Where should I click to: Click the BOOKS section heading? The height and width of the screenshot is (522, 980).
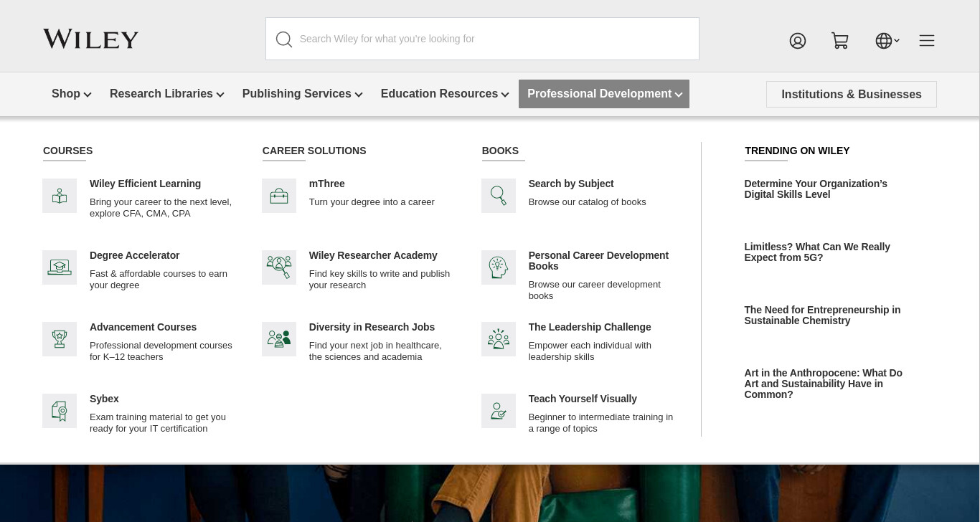(x=500, y=151)
